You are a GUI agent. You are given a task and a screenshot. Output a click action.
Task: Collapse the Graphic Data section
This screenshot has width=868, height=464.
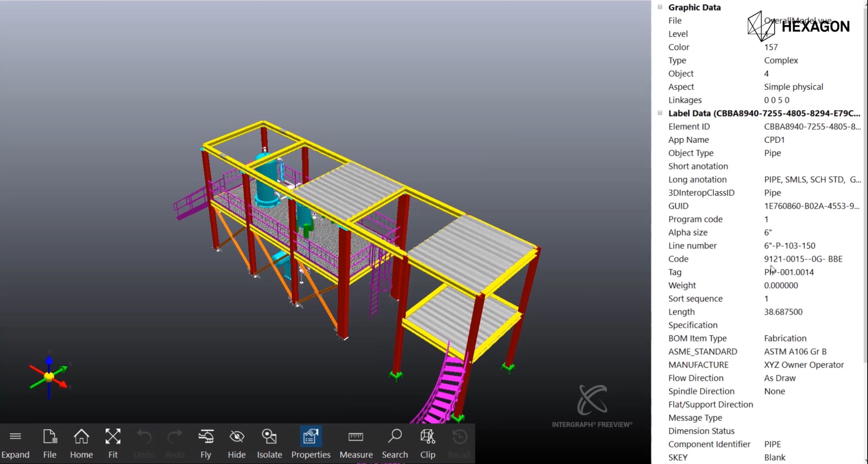coord(660,7)
